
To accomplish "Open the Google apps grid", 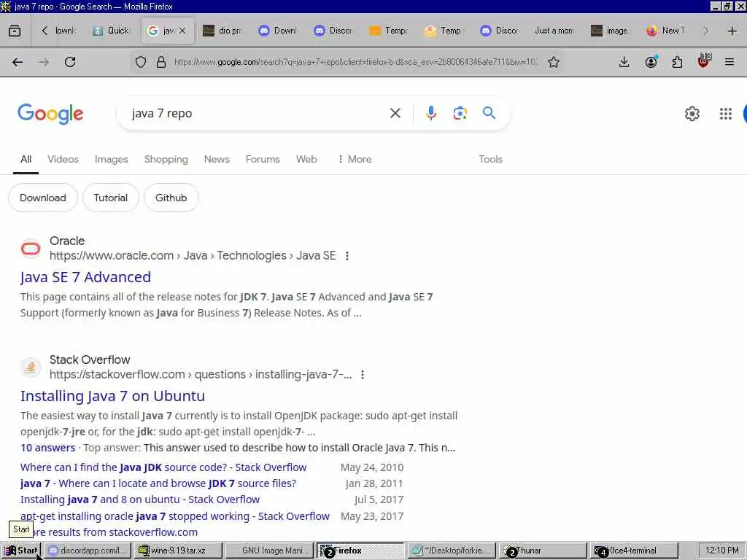I will (x=726, y=114).
